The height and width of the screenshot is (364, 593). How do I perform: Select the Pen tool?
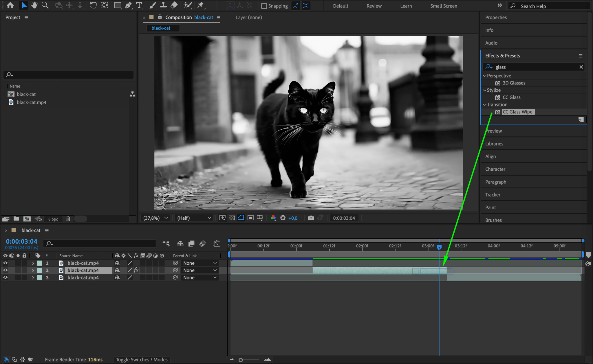pyautogui.click(x=128, y=5)
